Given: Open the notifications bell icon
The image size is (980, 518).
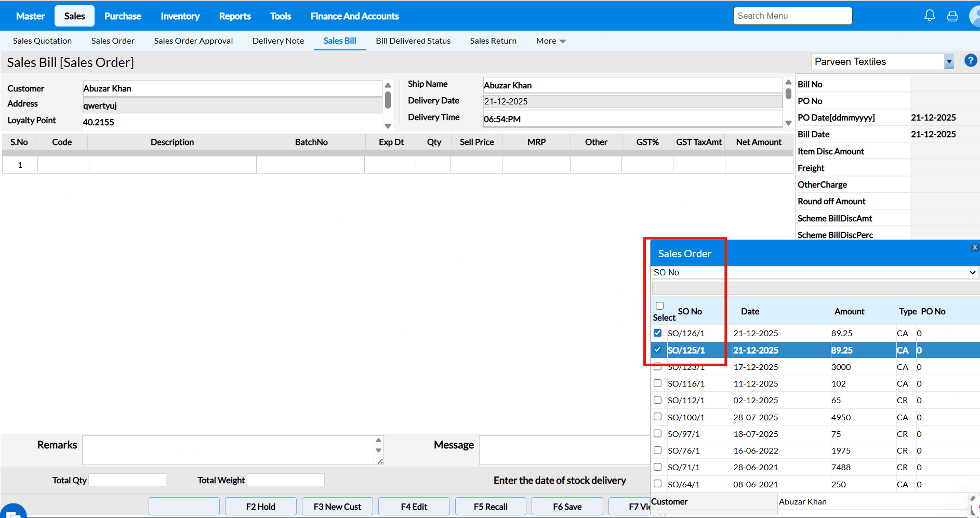Looking at the screenshot, I should [930, 16].
